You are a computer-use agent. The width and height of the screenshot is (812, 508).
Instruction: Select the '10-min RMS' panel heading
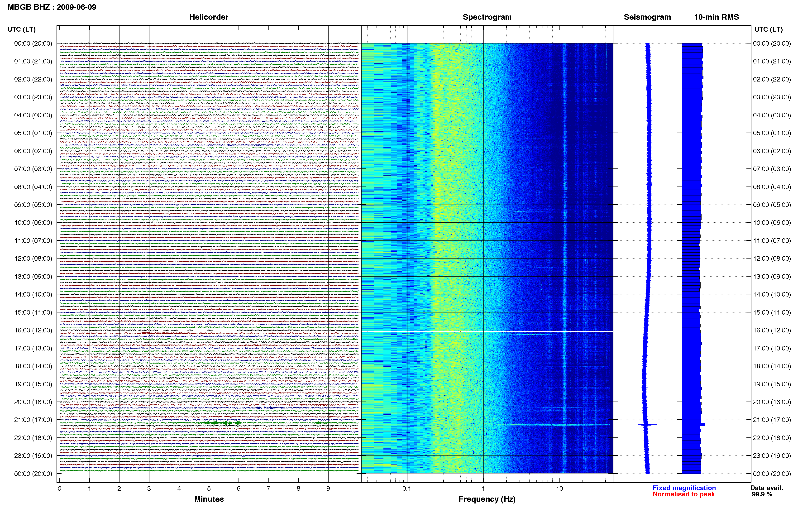[716, 17]
